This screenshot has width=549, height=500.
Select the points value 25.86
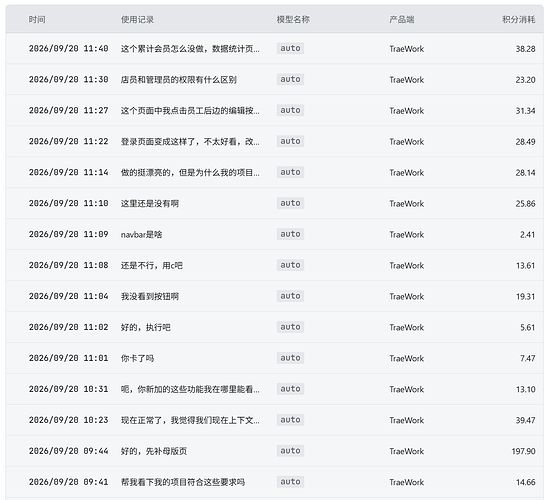point(525,204)
